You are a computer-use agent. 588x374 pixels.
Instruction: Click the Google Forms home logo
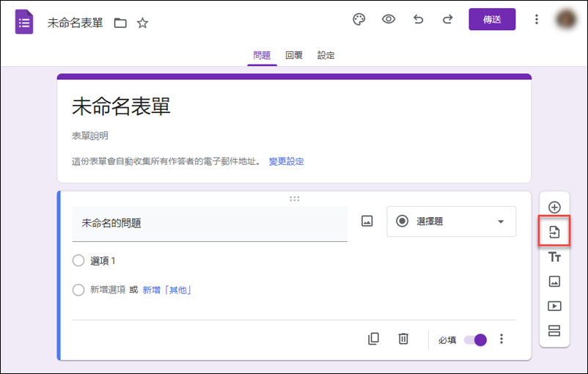click(x=24, y=22)
